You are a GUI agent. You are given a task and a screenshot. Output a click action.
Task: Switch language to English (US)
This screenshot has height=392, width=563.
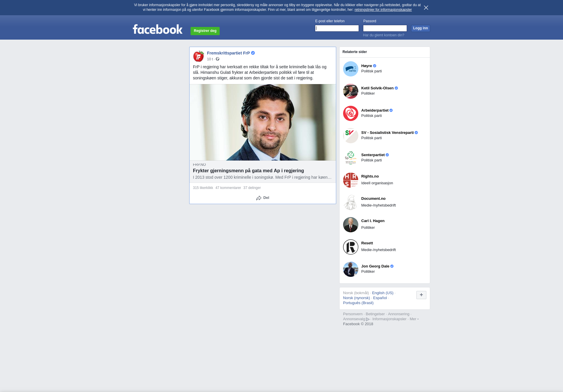coord(383,293)
